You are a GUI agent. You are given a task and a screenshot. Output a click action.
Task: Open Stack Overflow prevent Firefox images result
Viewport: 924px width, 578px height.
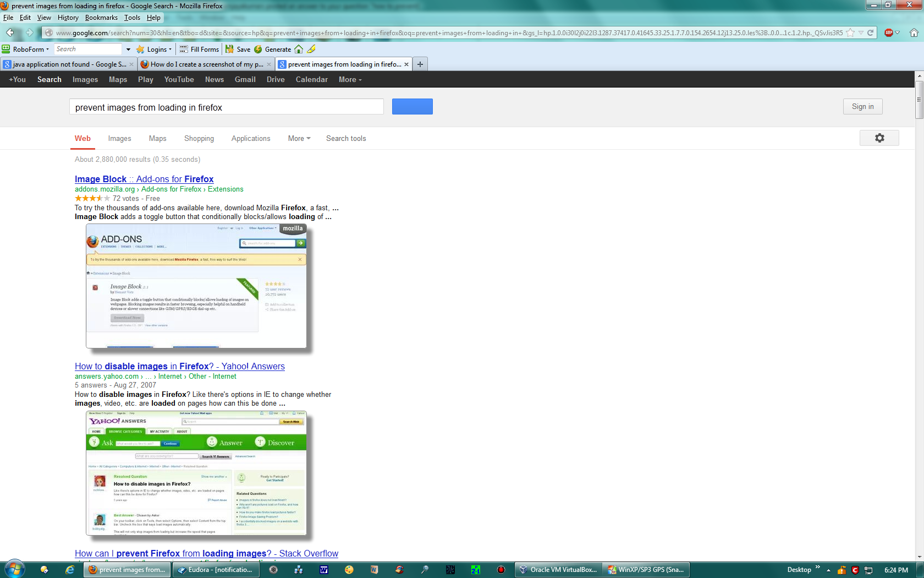tap(206, 553)
